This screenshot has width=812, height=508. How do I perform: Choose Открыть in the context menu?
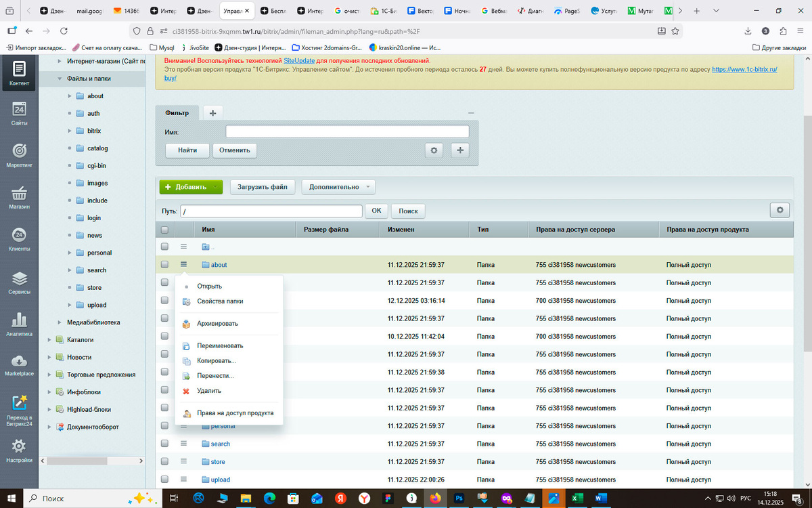pos(209,287)
